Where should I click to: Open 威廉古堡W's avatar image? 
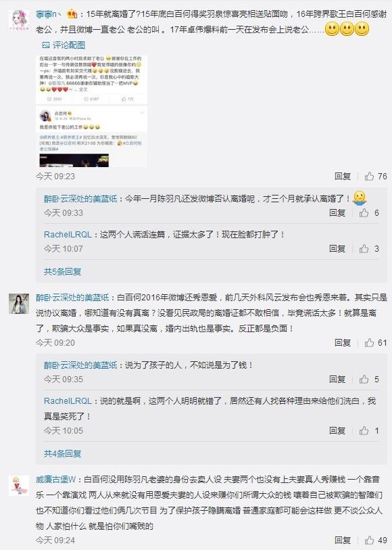point(19,486)
